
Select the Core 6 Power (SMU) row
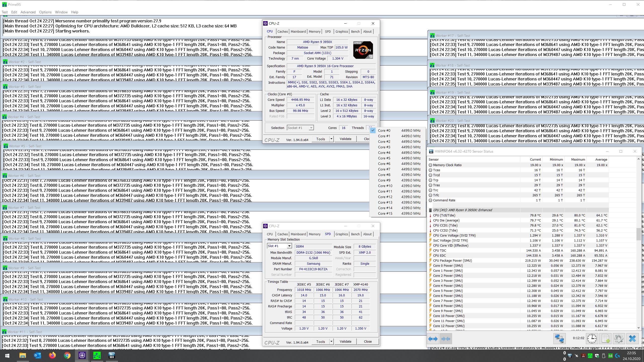tap(518, 296)
